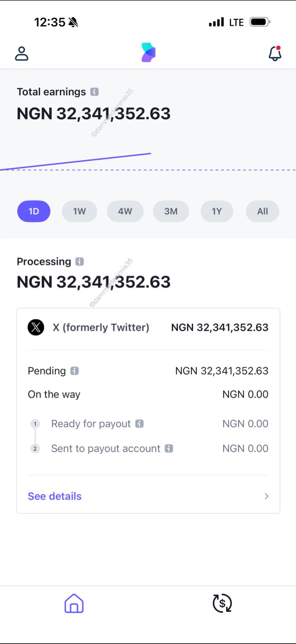The width and height of the screenshot is (296, 644).
Task: Choose the 3M time range
Action: coord(171,211)
